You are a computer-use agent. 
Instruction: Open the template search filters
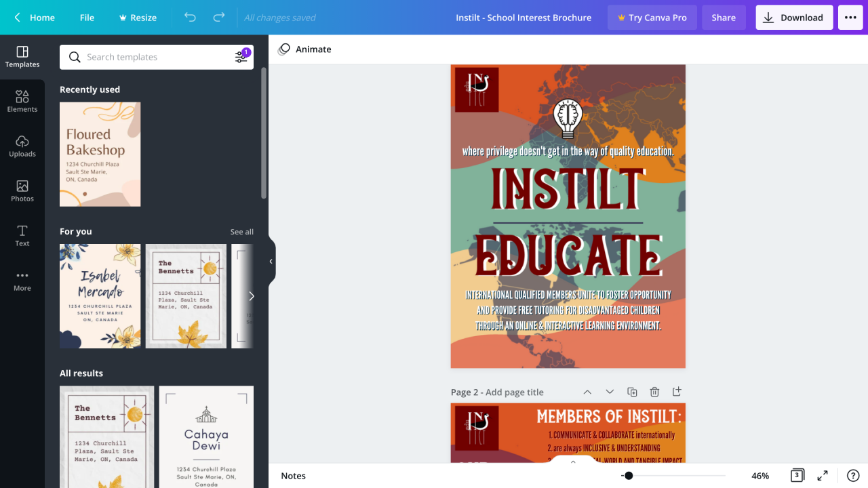[241, 57]
